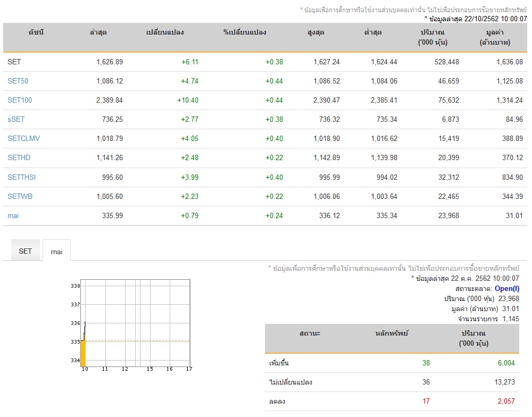Screen dimensions: 532x417
Task: Open the SETWB index link
Action: (20, 196)
